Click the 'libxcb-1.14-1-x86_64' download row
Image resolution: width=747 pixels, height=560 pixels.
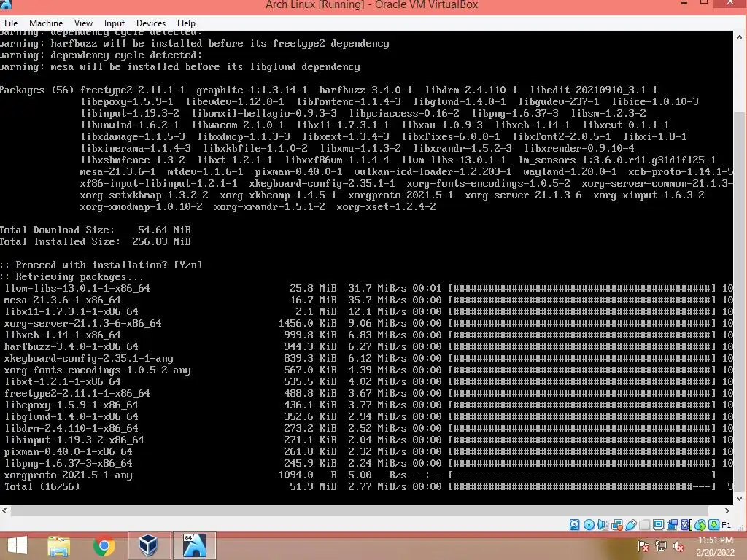tap(366, 335)
